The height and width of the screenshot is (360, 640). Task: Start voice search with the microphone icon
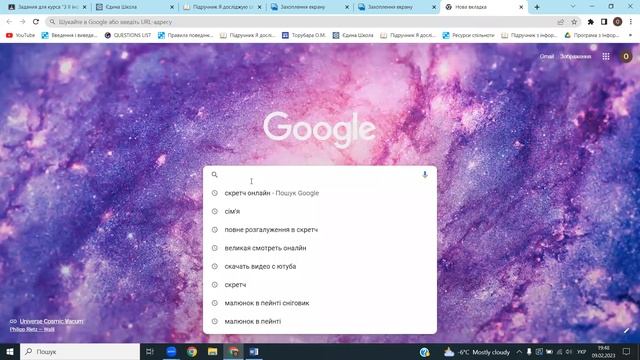click(x=424, y=175)
